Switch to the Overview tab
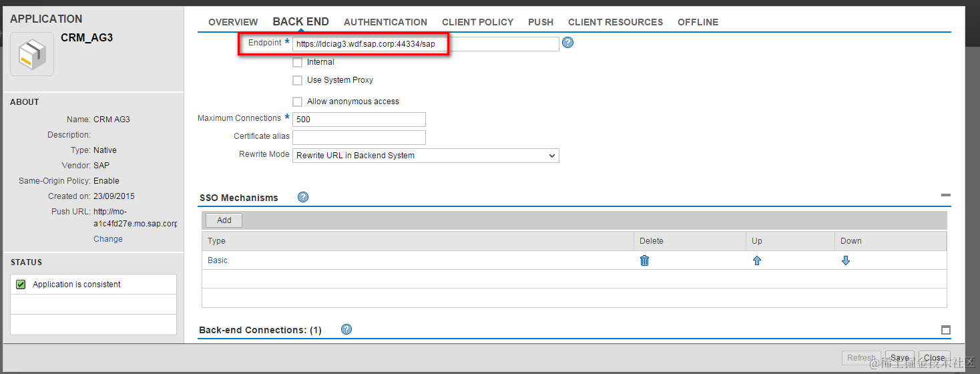This screenshot has width=980, height=374. click(x=233, y=22)
